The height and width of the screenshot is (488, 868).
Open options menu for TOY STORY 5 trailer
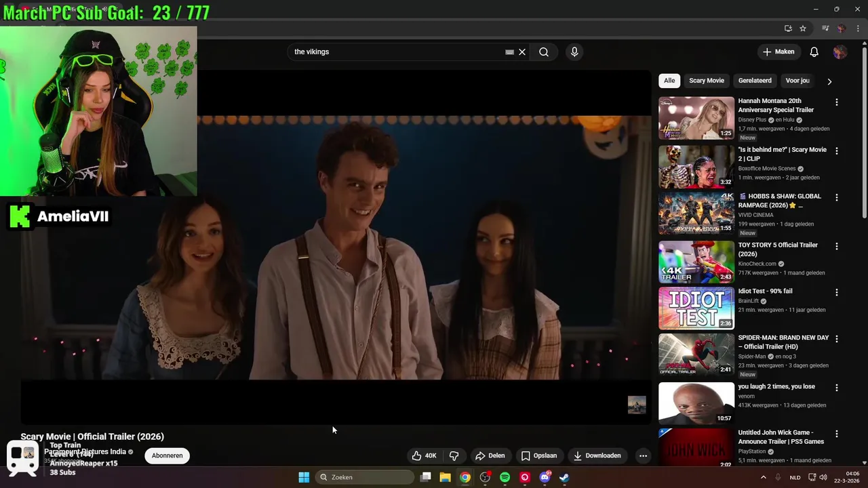[x=836, y=246]
